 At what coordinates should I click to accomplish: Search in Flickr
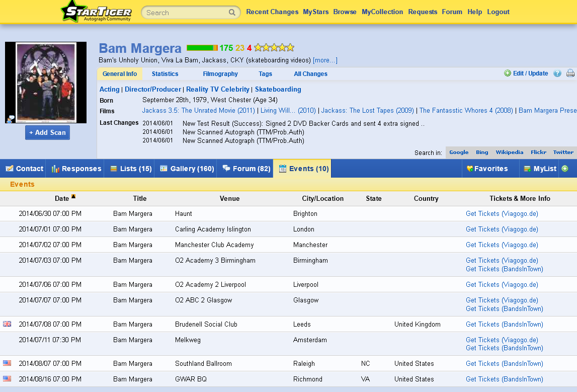[x=538, y=152]
